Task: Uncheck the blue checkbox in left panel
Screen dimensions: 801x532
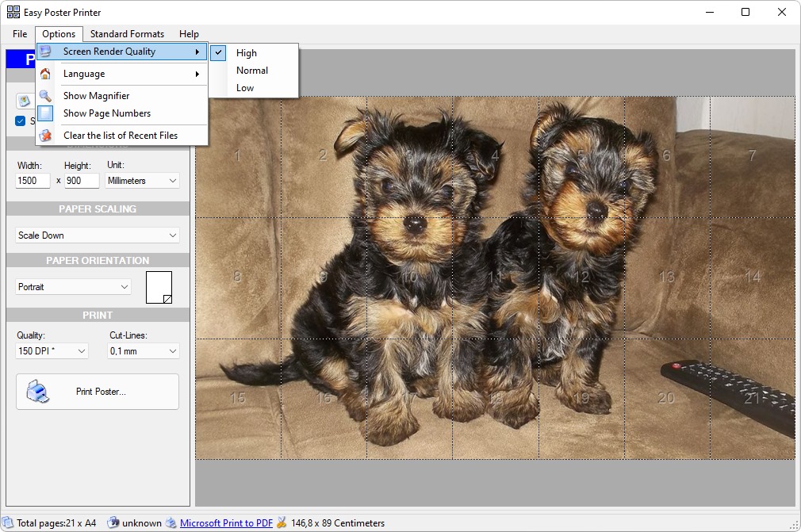Action: click(x=21, y=121)
